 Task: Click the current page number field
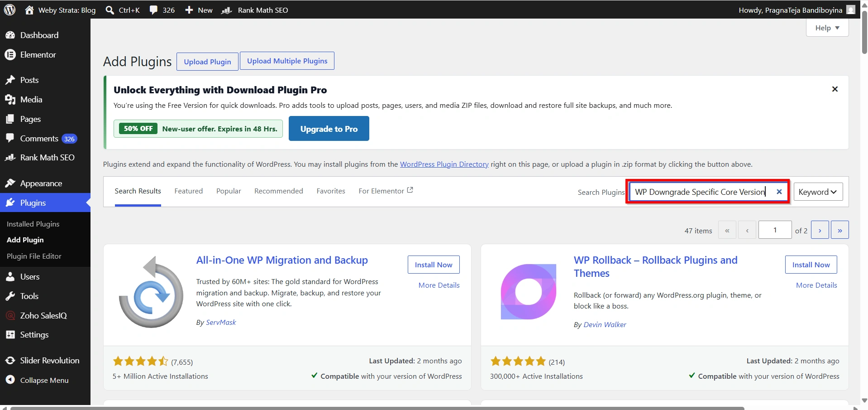coord(775,230)
